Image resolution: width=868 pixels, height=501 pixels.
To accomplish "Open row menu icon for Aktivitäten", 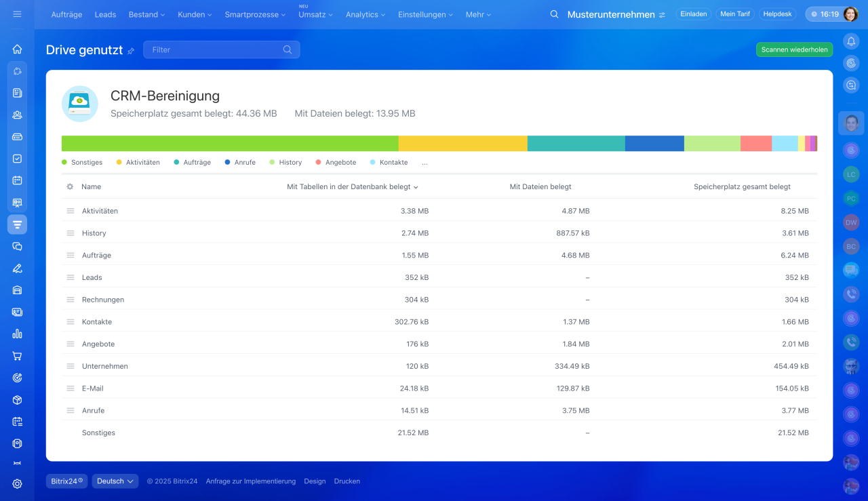I will (x=71, y=211).
